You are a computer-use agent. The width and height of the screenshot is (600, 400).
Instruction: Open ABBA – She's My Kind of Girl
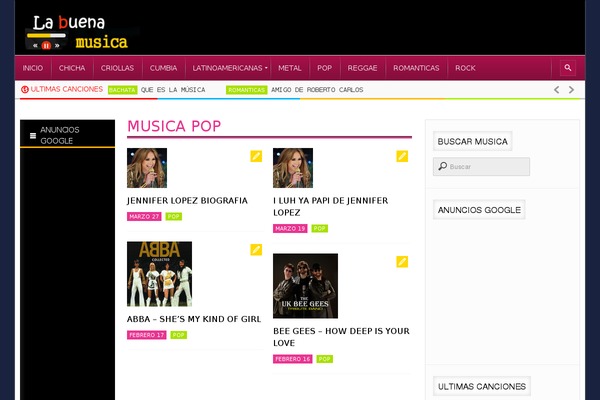pos(194,319)
